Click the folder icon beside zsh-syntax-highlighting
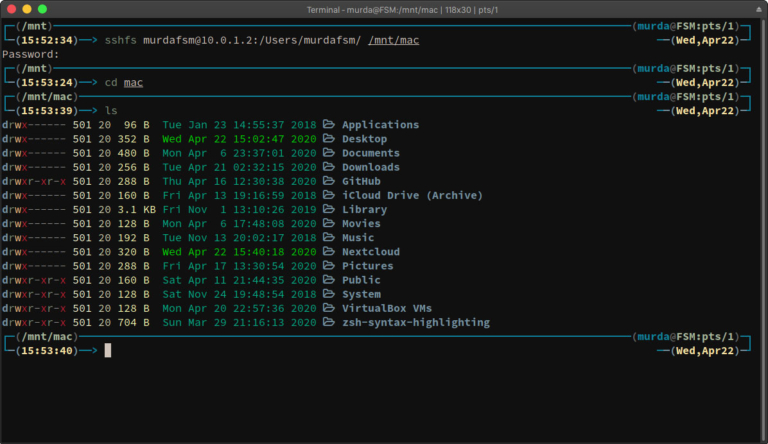This screenshot has width=768, height=444. click(x=329, y=322)
